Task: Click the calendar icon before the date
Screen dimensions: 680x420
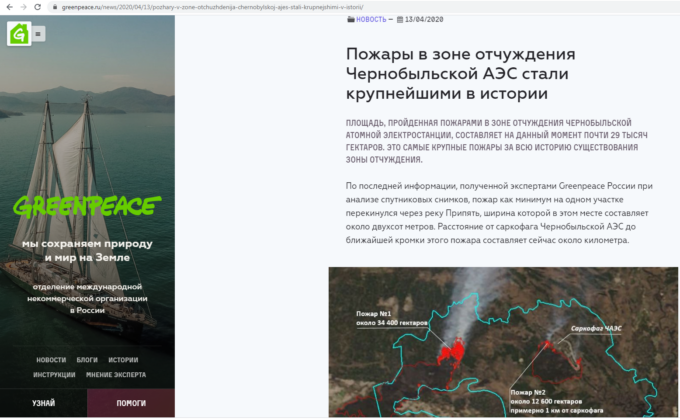Action: click(x=400, y=19)
